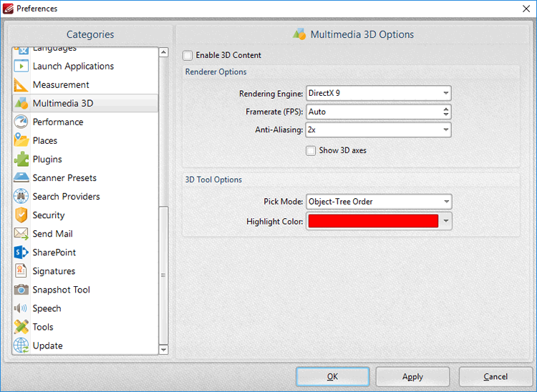
Task: Click the categories scrollbar up arrow
Action: click(164, 52)
